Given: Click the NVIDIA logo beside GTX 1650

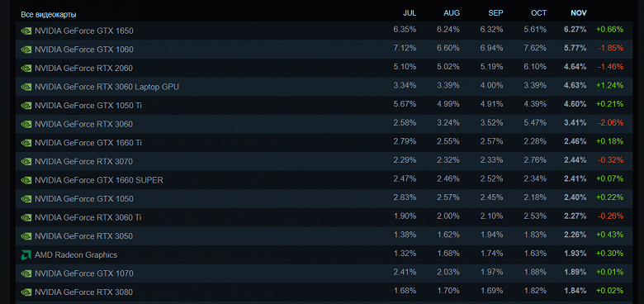Looking at the screenshot, I should [26, 31].
